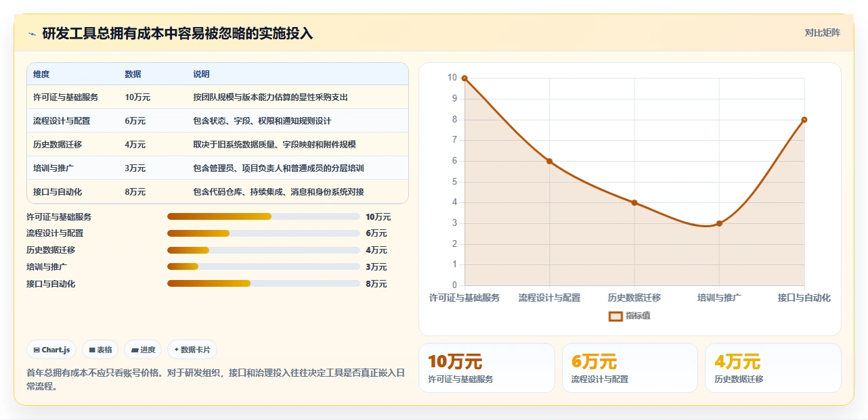Click the 8万元 table cell
This screenshot has width=868, height=420.
tap(135, 191)
